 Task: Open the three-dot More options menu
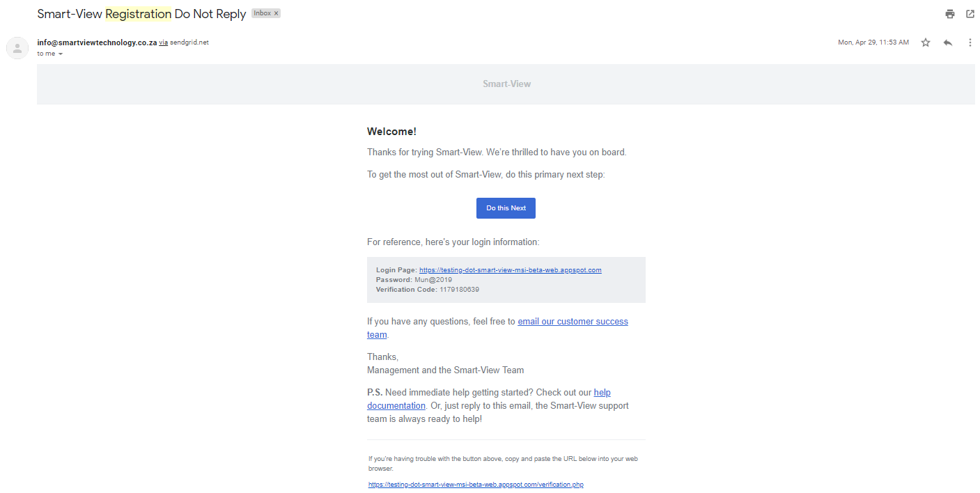pos(970,42)
